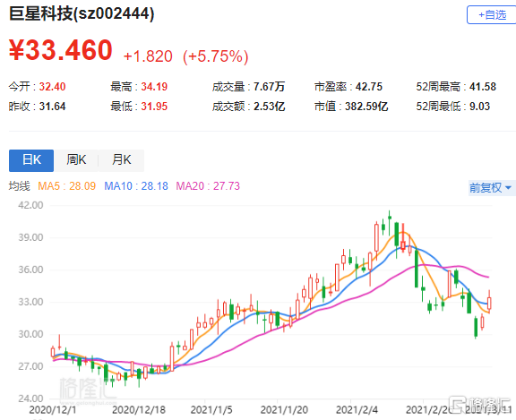Click the 52-week high value 41.58
Image resolution: width=516 pixels, height=420 pixels.
click(x=483, y=87)
